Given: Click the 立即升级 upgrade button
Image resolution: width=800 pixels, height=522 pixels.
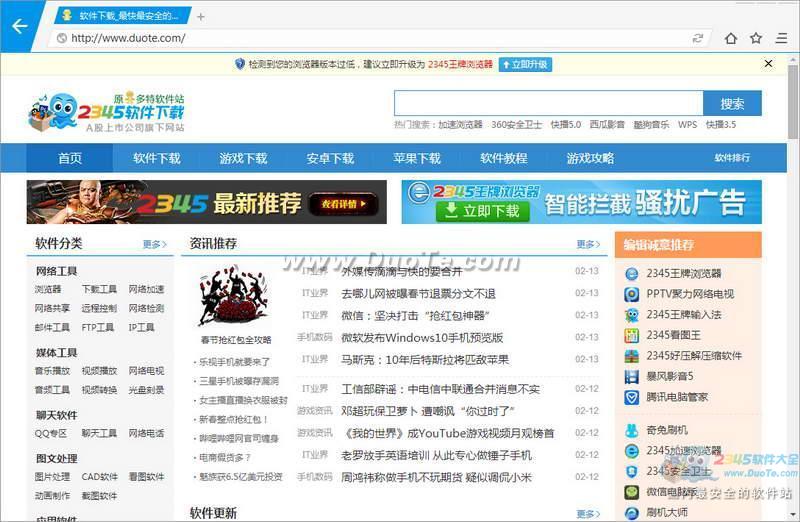Looking at the screenshot, I should tap(525, 64).
